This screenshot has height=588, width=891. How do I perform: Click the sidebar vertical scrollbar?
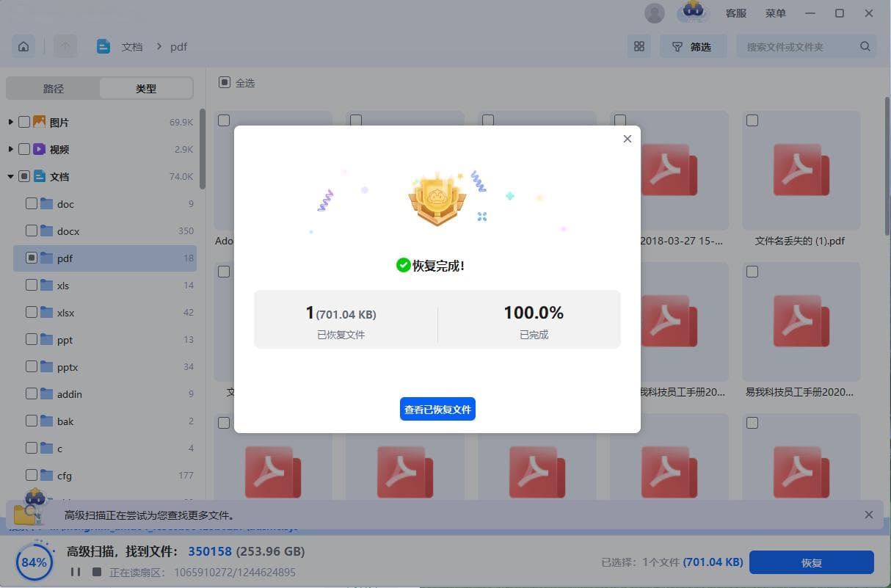click(x=203, y=149)
